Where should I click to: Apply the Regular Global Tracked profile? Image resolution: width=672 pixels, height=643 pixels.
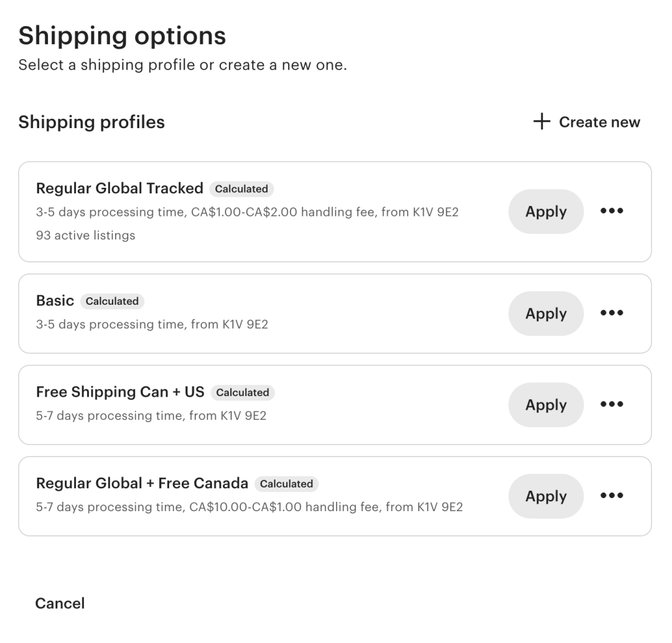pos(546,211)
